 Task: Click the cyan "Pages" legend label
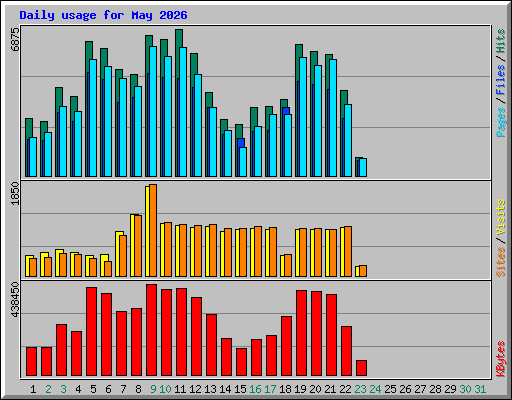(500, 122)
